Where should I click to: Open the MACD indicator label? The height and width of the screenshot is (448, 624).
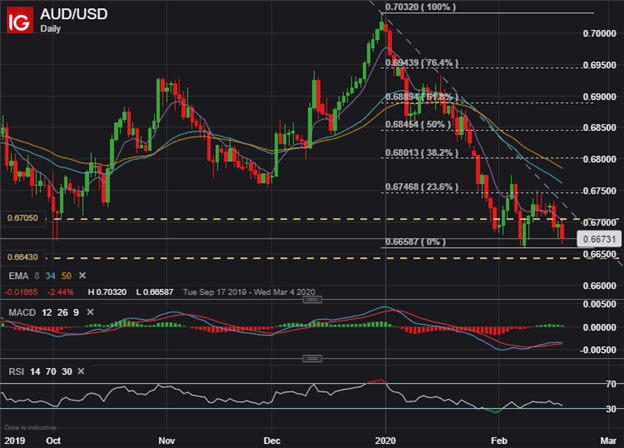(x=22, y=312)
